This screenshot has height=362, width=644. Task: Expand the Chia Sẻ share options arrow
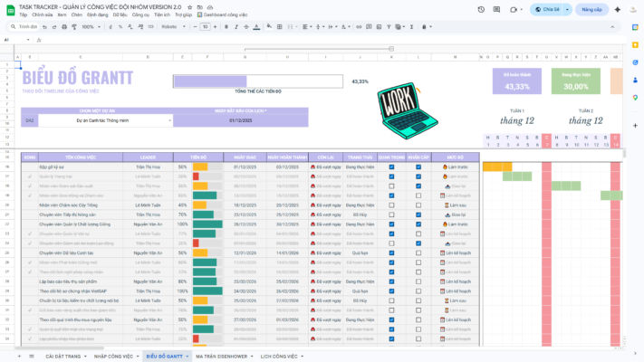(567, 9)
